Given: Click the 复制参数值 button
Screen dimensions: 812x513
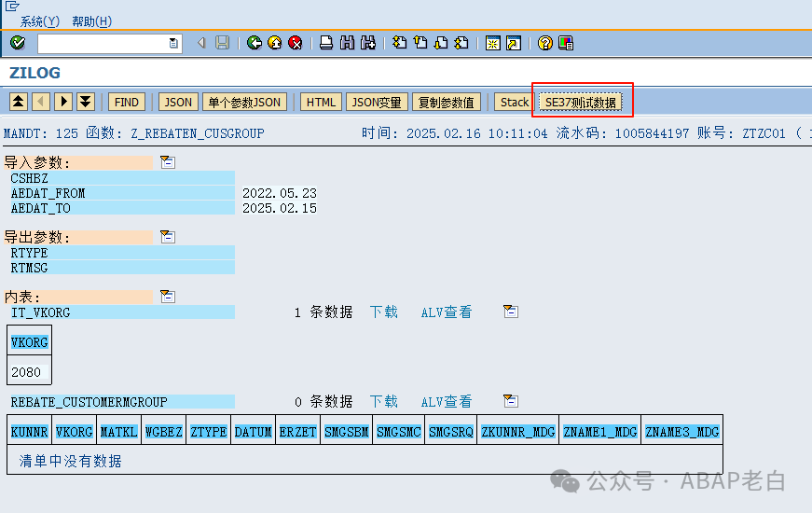Looking at the screenshot, I should 446,102.
